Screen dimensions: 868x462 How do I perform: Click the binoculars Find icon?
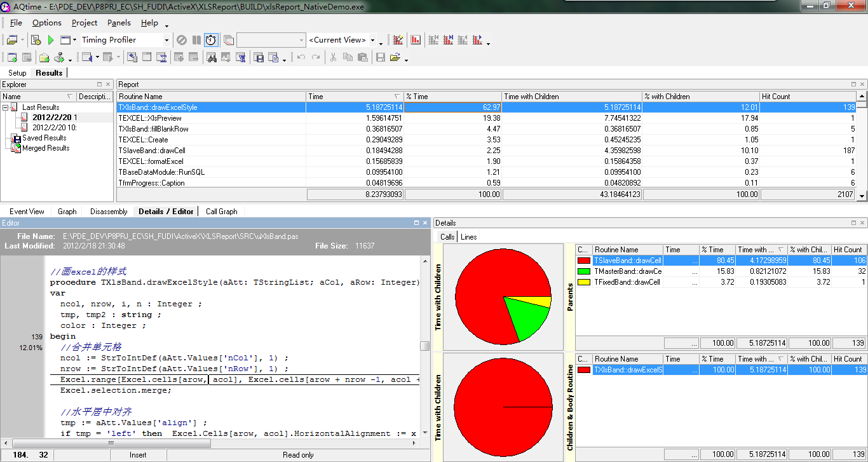[211, 57]
